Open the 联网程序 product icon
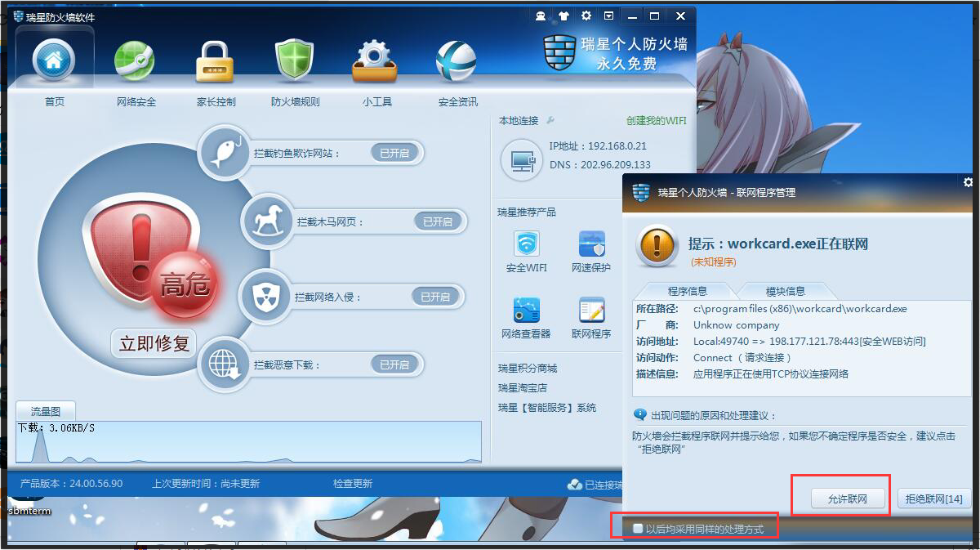This screenshot has width=980, height=550. 591,311
